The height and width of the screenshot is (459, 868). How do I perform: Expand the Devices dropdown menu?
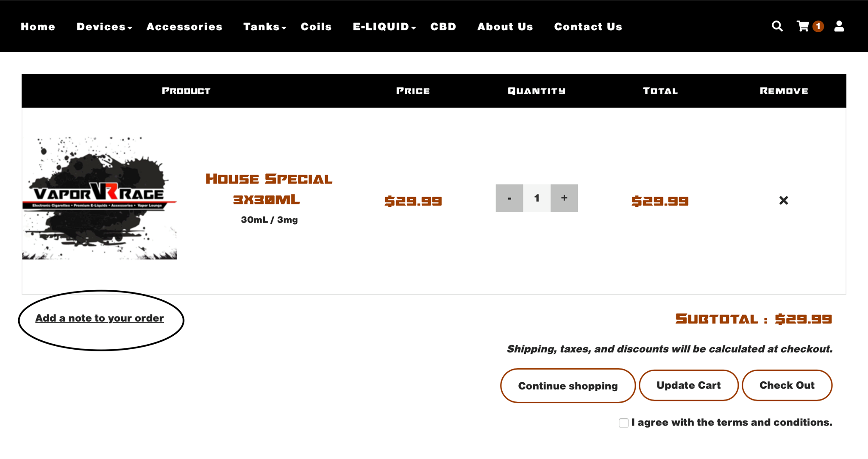click(x=104, y=27)
